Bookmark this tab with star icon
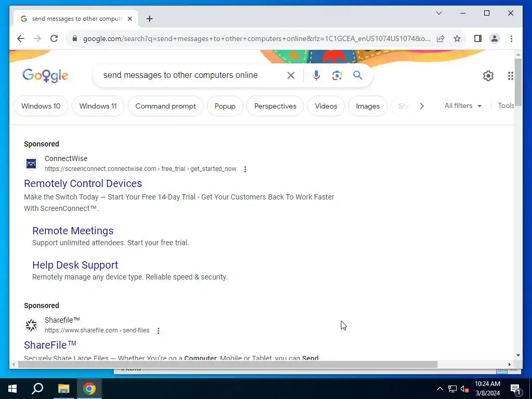The image size is (532, 399). [x=457, y=38]
